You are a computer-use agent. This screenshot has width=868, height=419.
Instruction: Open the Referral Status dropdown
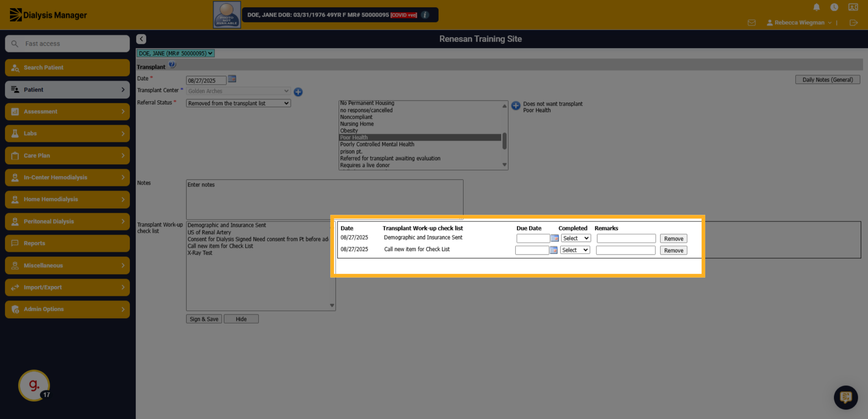(238, 103)
